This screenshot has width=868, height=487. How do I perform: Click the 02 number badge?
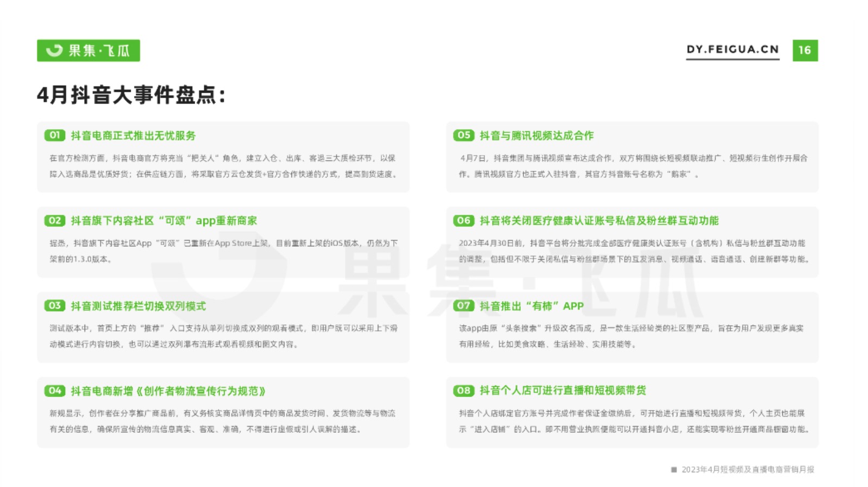click(55, 220)
